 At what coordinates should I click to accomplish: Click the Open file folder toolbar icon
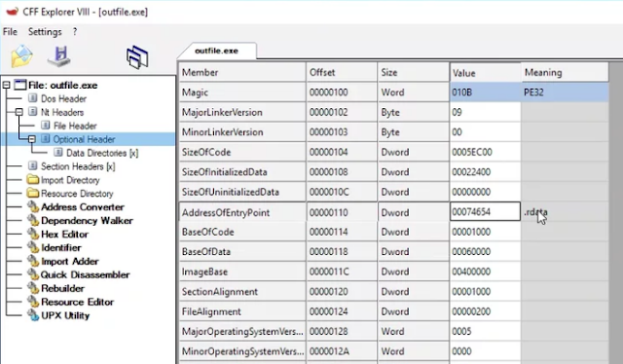[21, 56]
